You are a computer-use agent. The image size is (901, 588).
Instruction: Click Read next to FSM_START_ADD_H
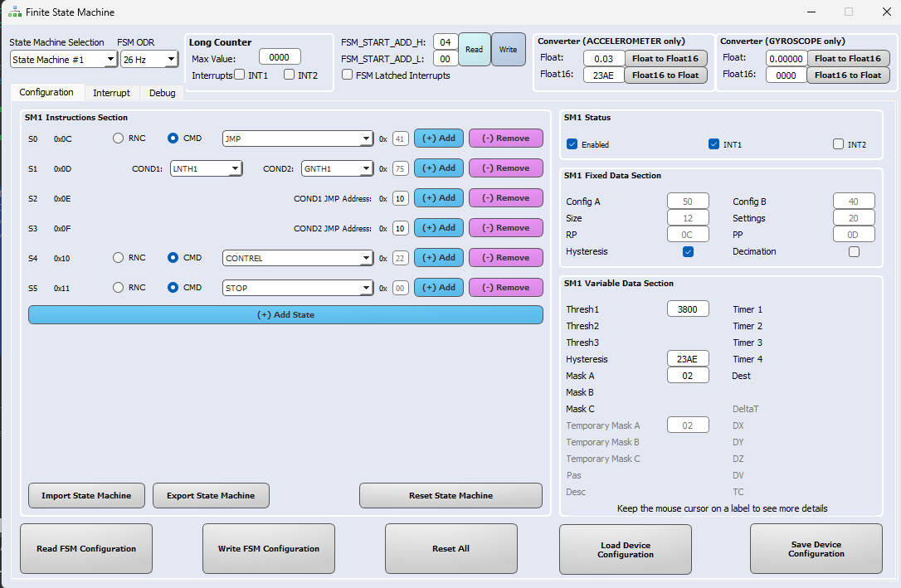click(x=474, y=49)
